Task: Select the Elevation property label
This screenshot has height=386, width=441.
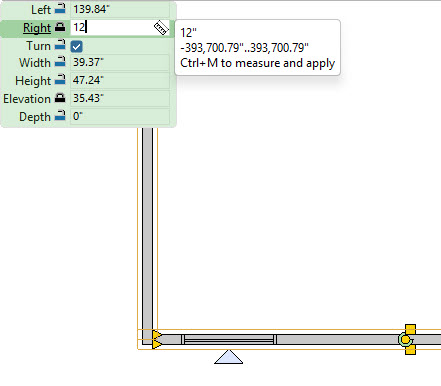Action: point(27,99)
